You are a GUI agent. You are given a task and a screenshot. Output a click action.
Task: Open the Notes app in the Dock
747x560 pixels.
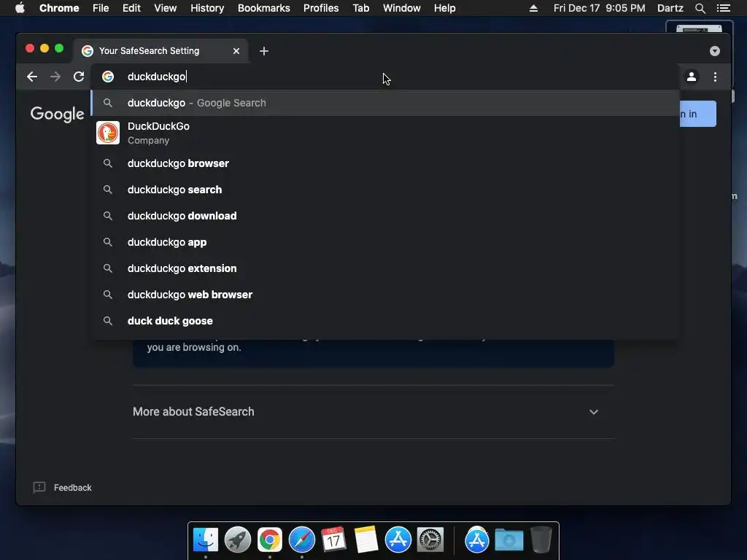click(x=366, y=540)
